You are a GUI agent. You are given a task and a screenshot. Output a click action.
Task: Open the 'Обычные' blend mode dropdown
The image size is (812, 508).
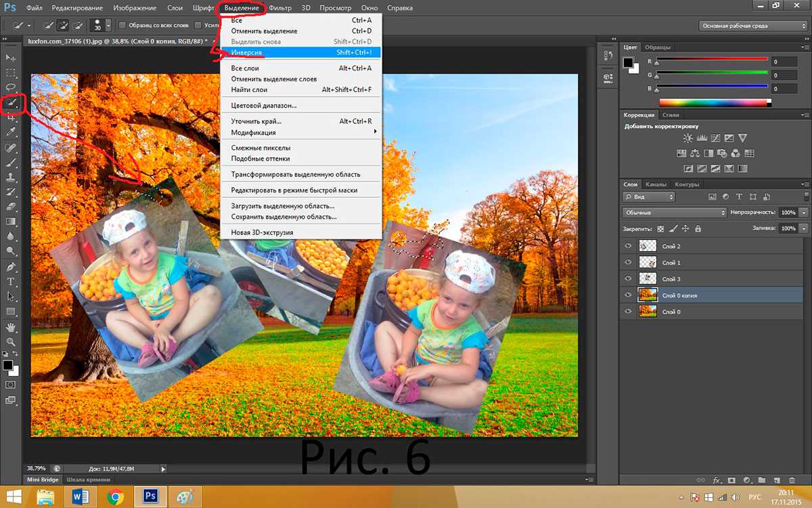[x=674, y=213]
